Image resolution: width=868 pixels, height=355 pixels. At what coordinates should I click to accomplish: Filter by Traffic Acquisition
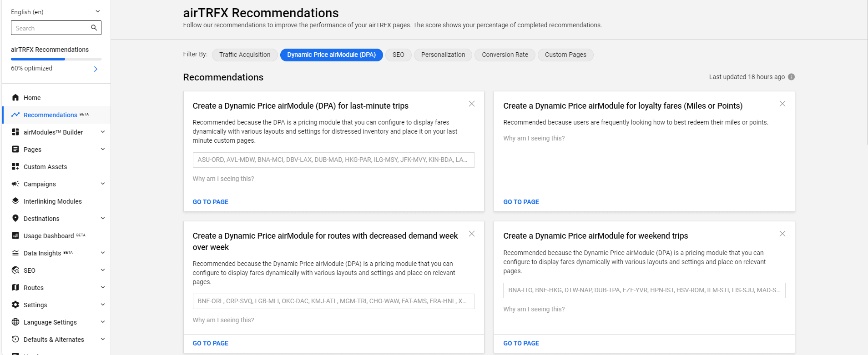[x=245, y=55]
